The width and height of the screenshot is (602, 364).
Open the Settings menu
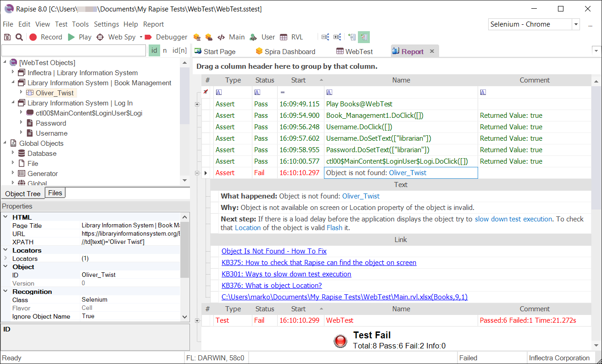tap(106, 24)
